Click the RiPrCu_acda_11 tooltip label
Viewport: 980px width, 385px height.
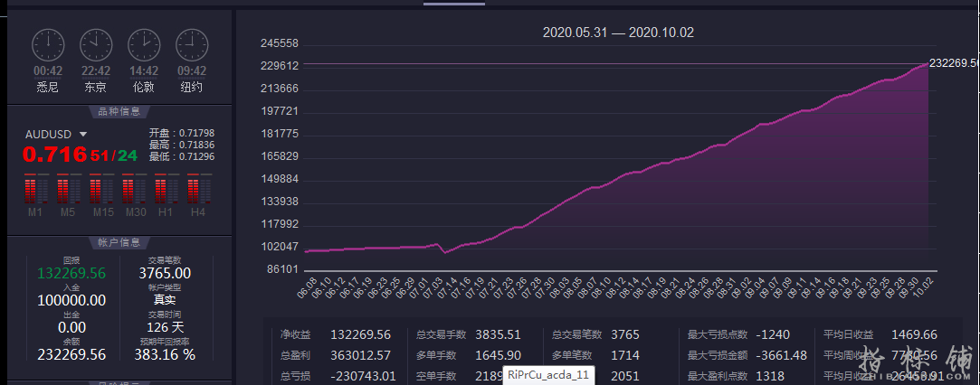point(548,376)
